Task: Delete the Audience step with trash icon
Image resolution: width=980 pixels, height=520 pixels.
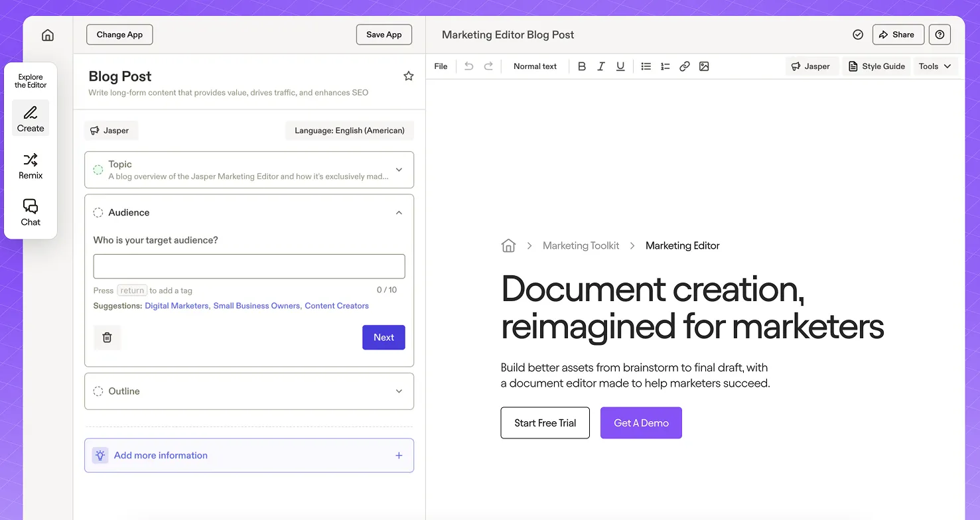Action: [x=107, y=338]
